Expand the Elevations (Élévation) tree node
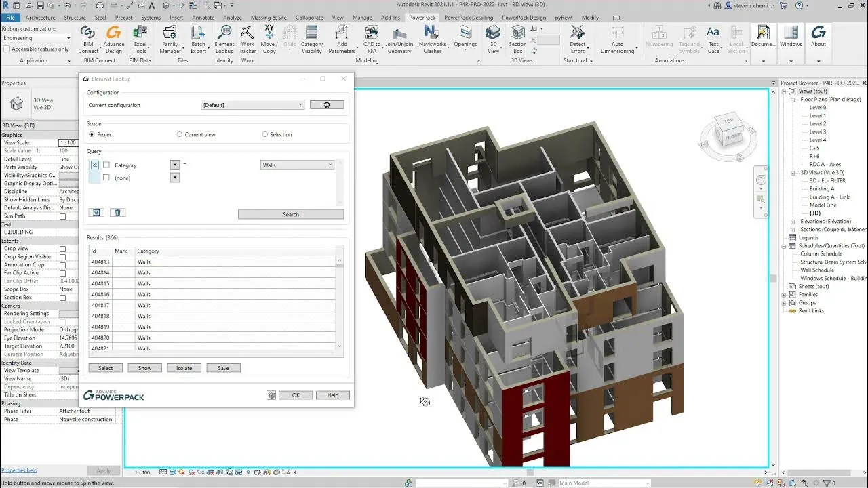 coord(793,222)
